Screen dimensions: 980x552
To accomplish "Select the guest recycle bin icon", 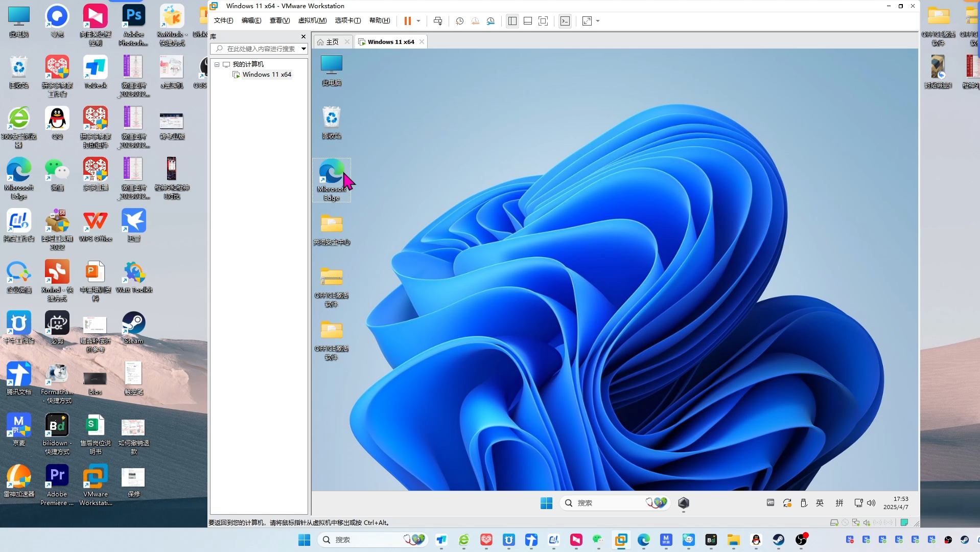I will (x=332, y=122).
